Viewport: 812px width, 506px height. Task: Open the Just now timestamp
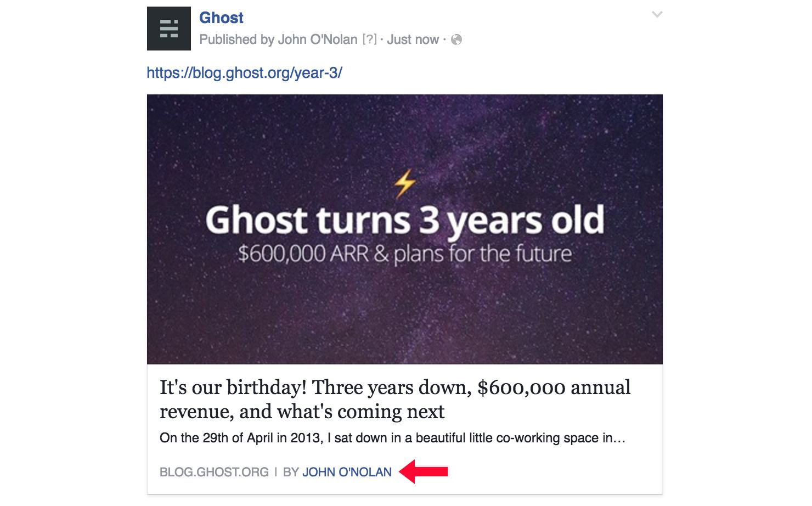coord(413,40)
